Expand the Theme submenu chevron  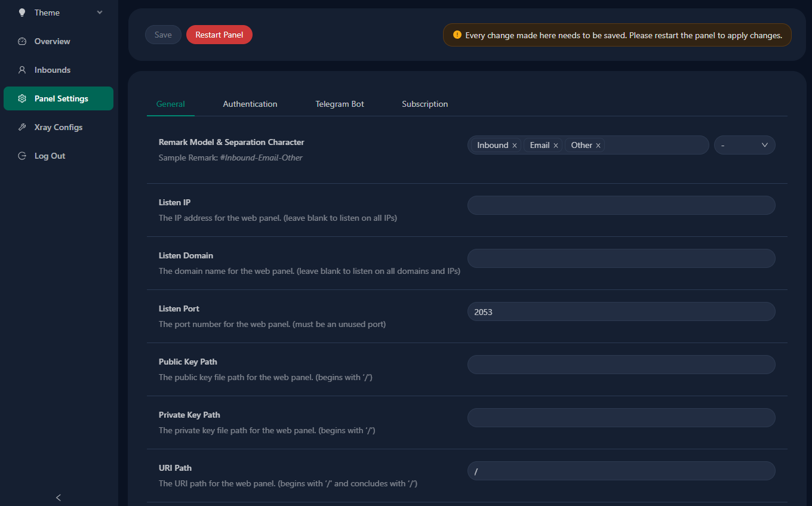(100, 13)
